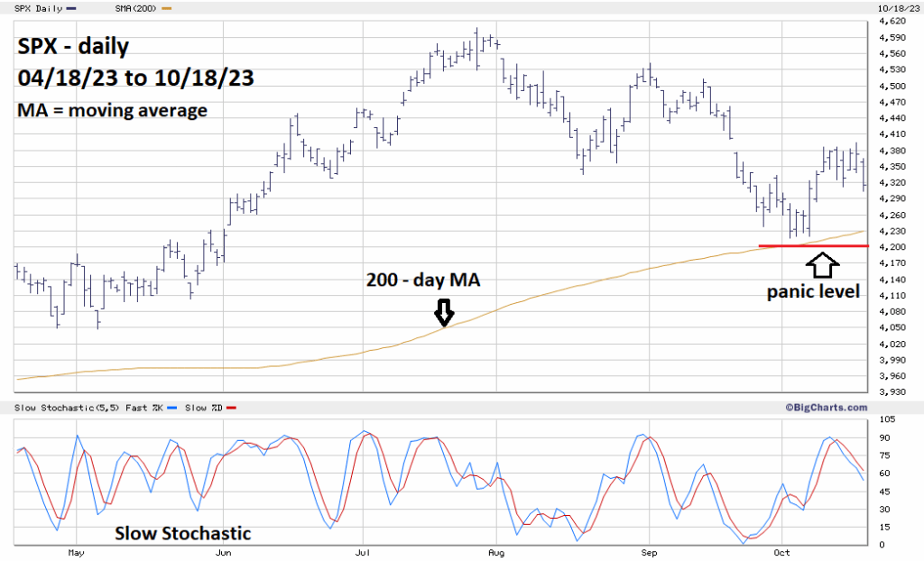Click the orange SMA(200) legend marker

(x=165, y=8)
